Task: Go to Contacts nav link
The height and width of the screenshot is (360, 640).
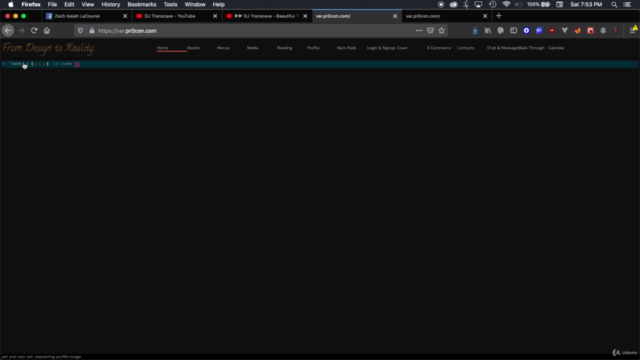Action: (x=465, y=48)
